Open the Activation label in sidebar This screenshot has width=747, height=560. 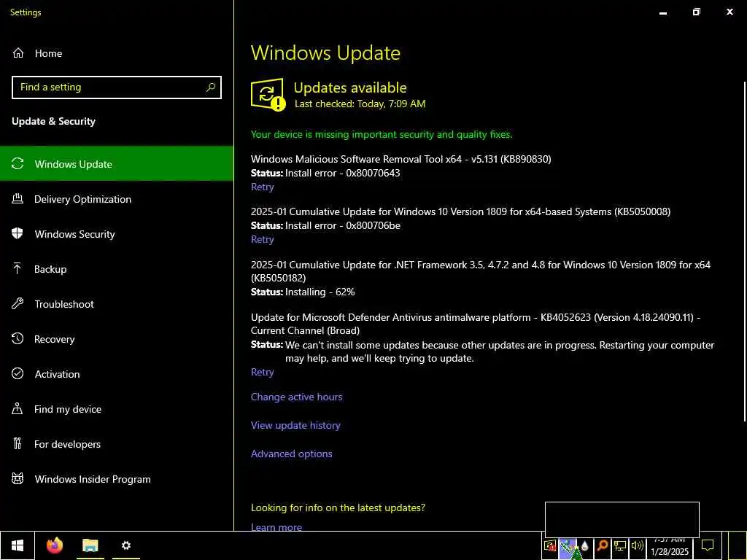click(x=57, y=374)
